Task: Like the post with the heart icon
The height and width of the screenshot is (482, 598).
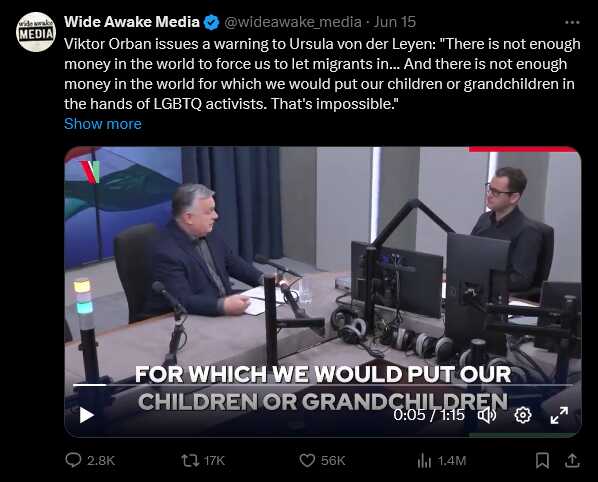Action: pos(307,460)
